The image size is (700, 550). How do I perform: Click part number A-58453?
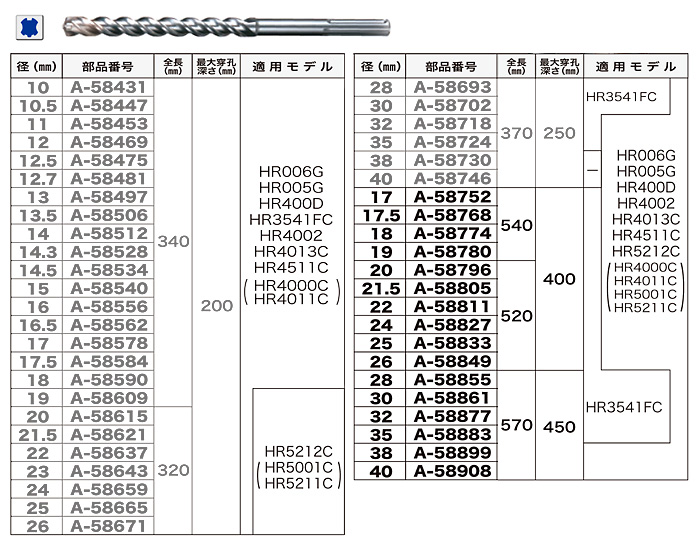tap(109, 124)
